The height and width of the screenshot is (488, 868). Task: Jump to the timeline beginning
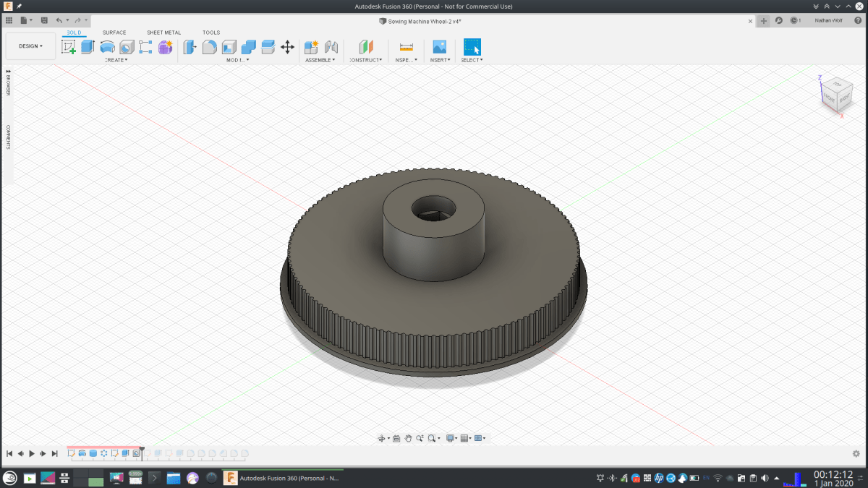click(9, 453)
